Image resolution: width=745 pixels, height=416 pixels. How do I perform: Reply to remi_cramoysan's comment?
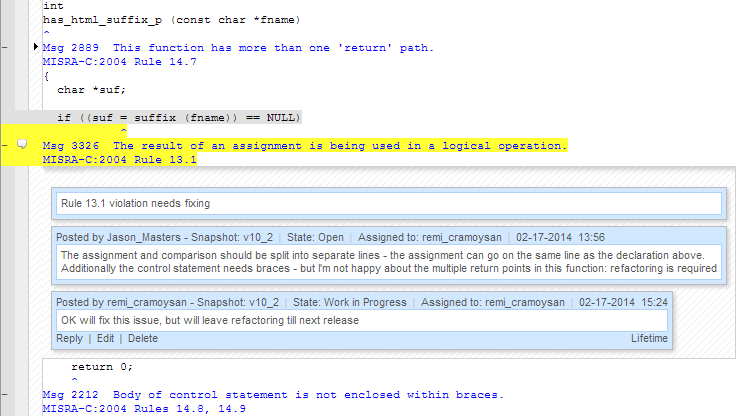(69, 339)
